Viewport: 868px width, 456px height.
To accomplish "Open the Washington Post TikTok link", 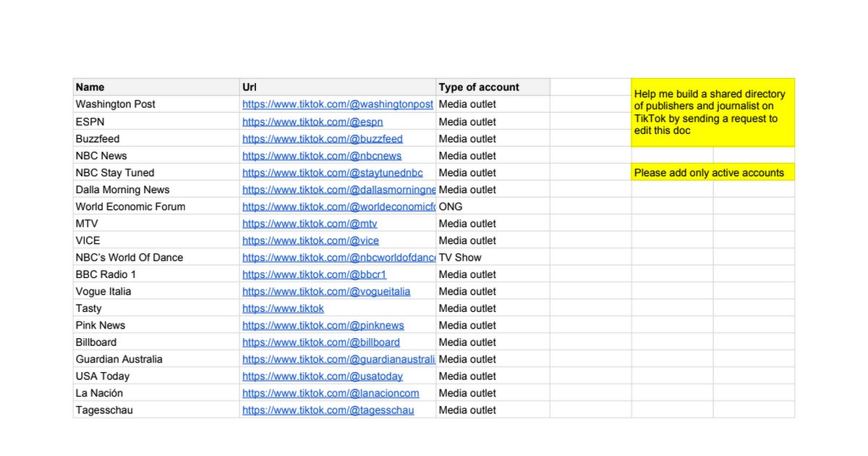I will click(338, 104).
